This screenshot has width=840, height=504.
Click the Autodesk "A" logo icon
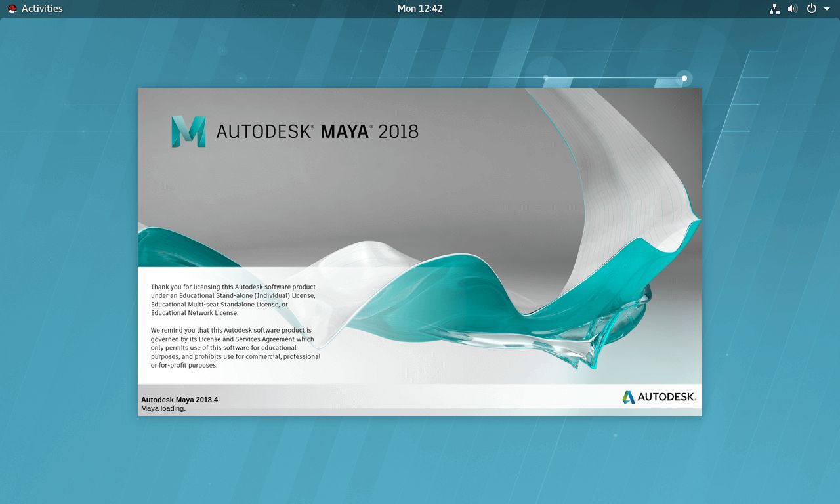[x=629, y=397]
